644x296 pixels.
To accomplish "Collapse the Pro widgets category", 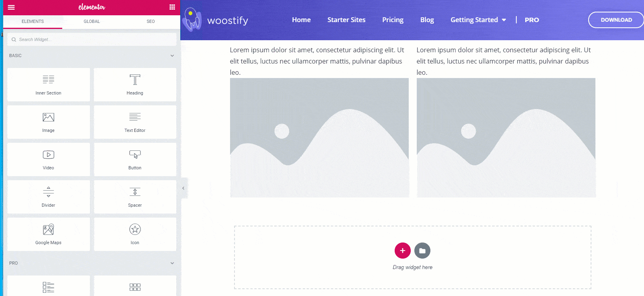I will tap(172, 263).
